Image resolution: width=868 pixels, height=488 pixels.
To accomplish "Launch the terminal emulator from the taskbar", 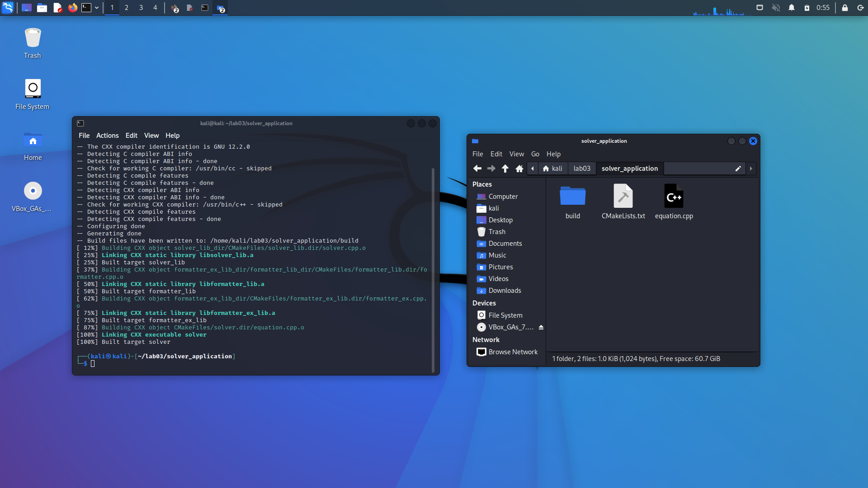I will (85, 8).
